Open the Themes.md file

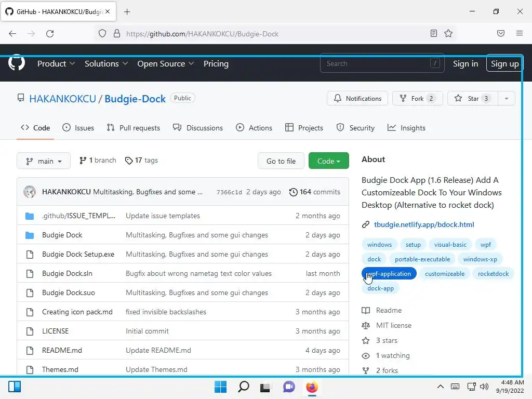tap(60, 369)
